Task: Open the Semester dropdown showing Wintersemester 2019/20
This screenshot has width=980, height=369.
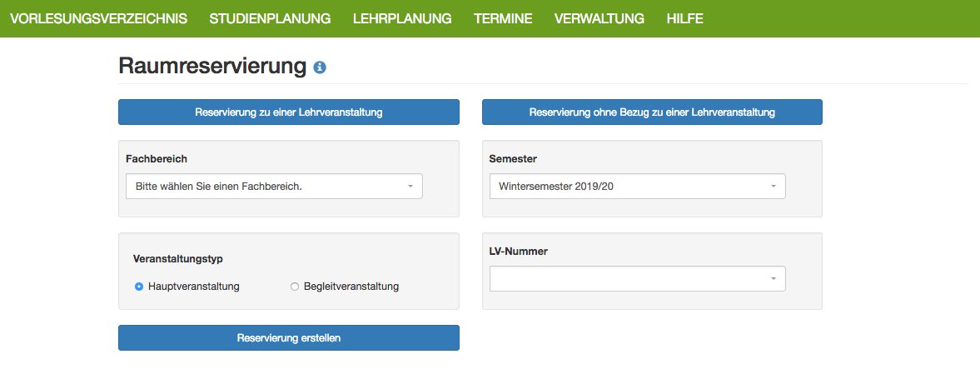Action: point(638,187)
